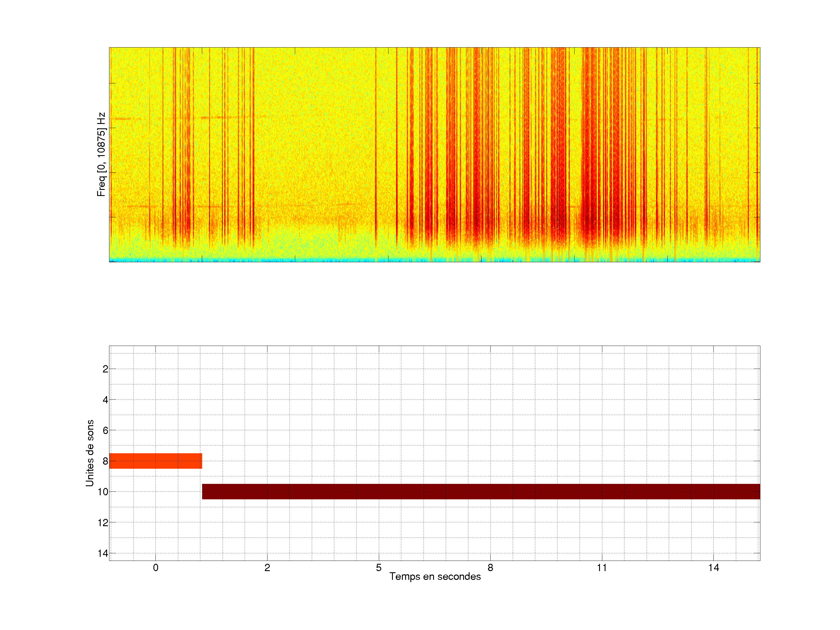The image size is (840, 630).
Task: Click the x-axis tick label 8
Action: pyautogui.click(x=490, y=568)
